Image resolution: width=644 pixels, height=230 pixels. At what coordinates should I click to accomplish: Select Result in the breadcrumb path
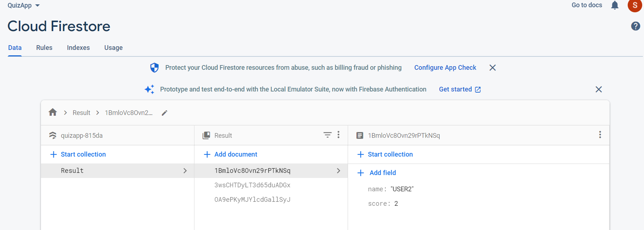point(81,113)
